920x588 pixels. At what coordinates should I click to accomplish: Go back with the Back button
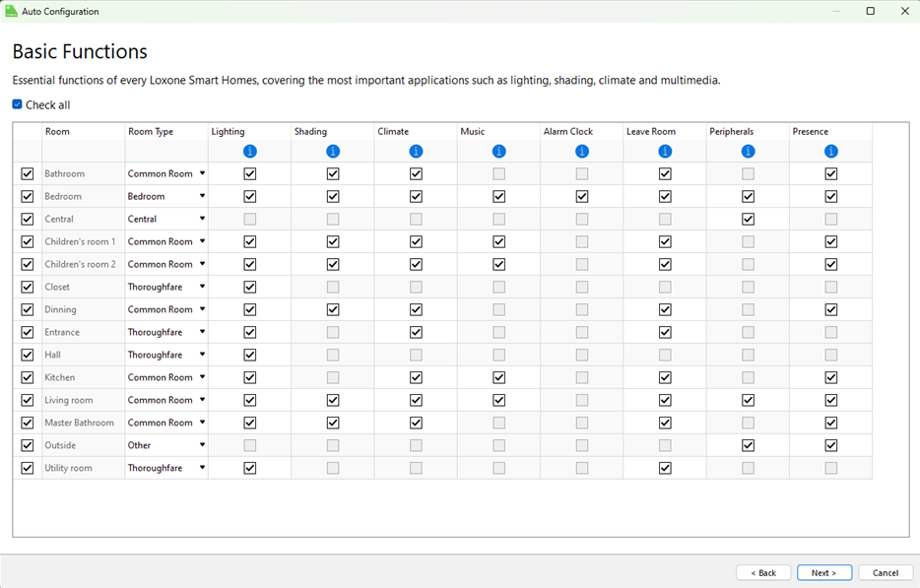[x=763, y=573]
